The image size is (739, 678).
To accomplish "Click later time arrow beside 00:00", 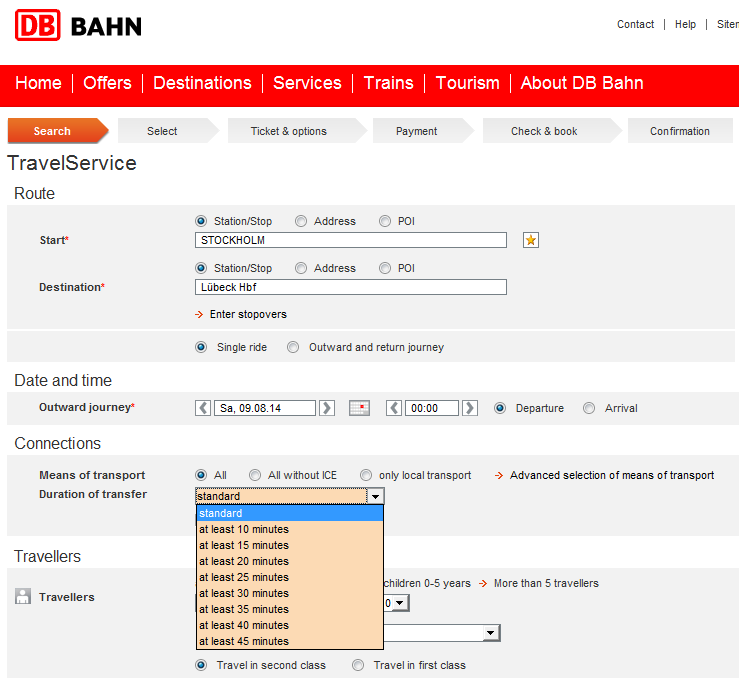I will point(470,408).
